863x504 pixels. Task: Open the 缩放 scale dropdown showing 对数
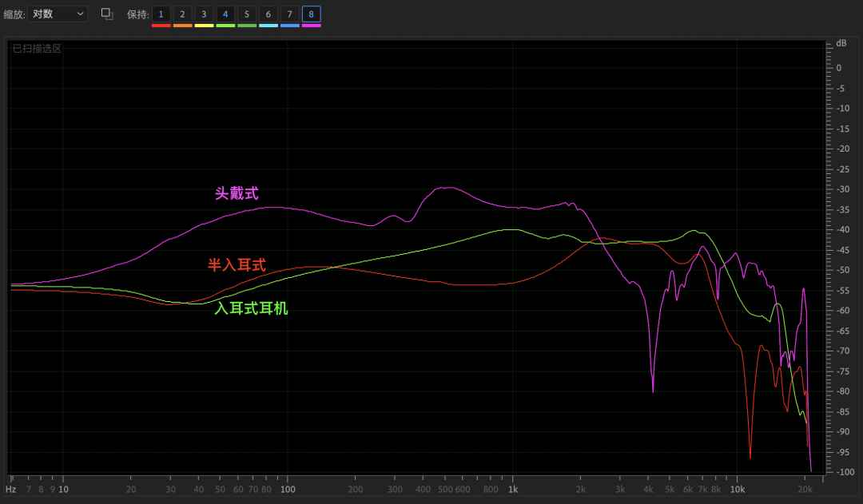58,14
